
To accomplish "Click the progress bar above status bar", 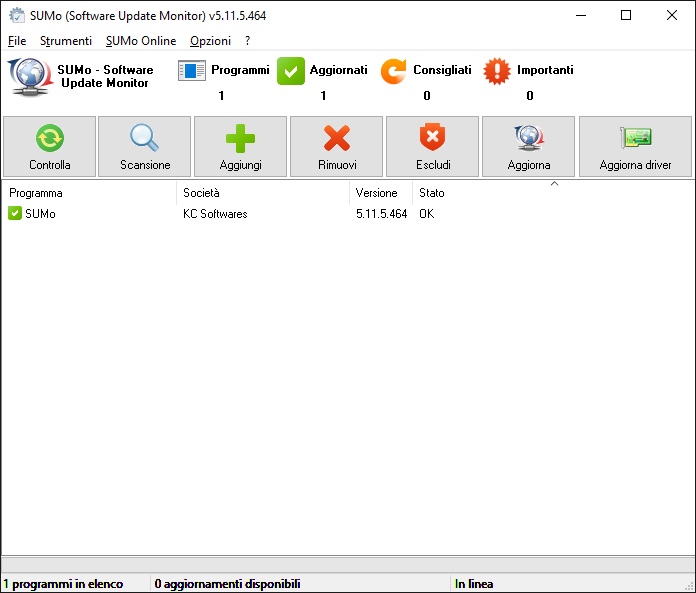I will pos(348,565).
